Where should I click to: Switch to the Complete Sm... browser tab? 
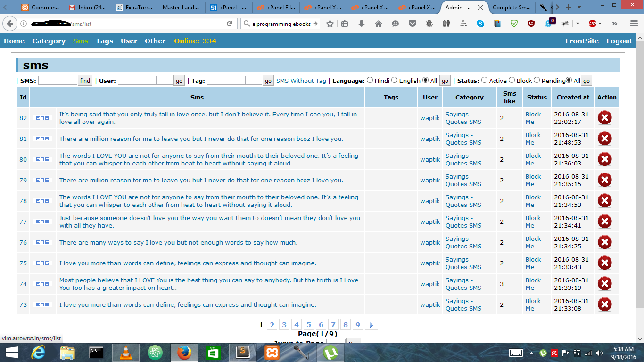point(512,8)
